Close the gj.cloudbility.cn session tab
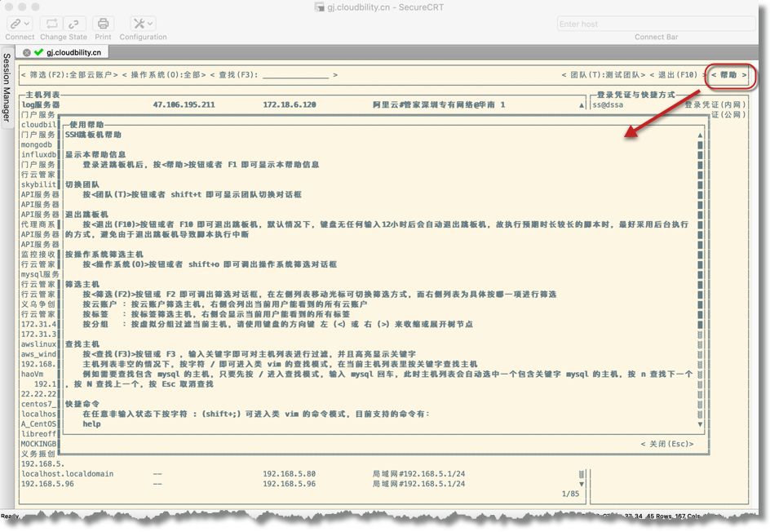This screenshot has height=532, width=770. click(27, 52)
